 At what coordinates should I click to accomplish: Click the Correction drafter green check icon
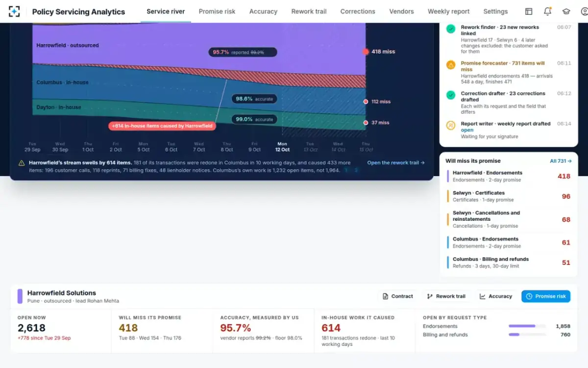(451, 95)
